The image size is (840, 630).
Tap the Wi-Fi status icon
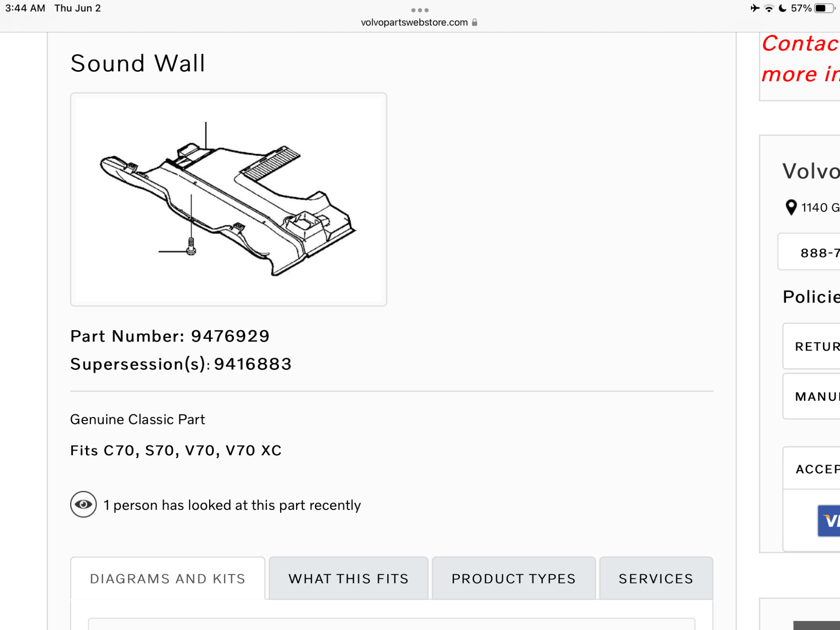pyautogui.click(x=769, y=8)
